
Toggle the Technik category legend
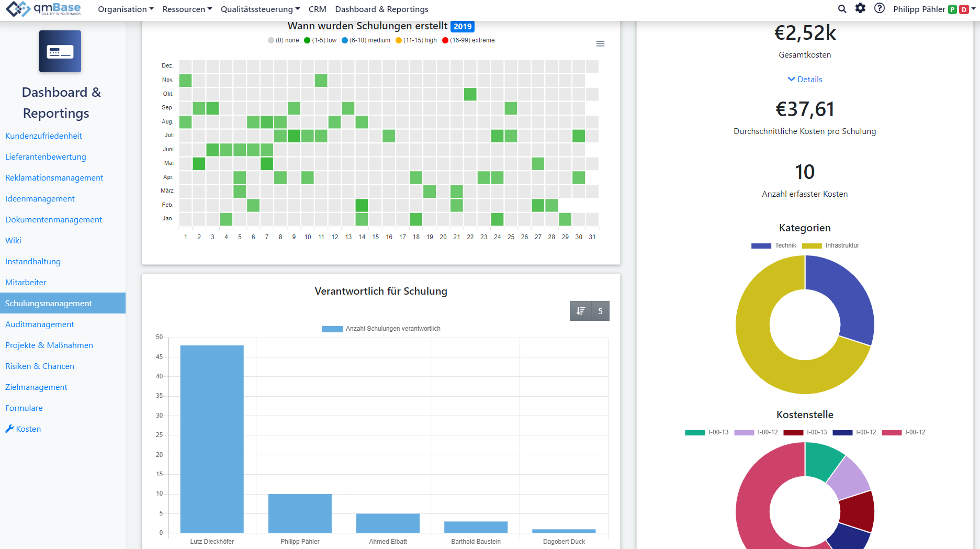click(773, 245)
